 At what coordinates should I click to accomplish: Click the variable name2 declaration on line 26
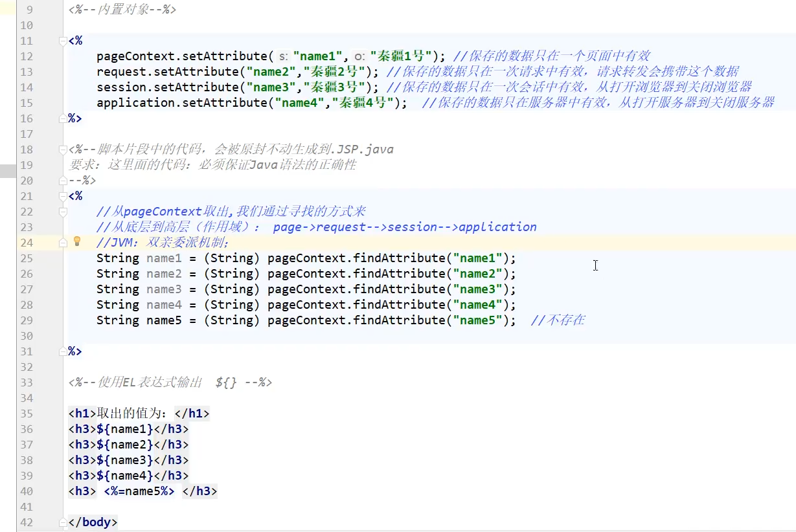click(164, 274)
